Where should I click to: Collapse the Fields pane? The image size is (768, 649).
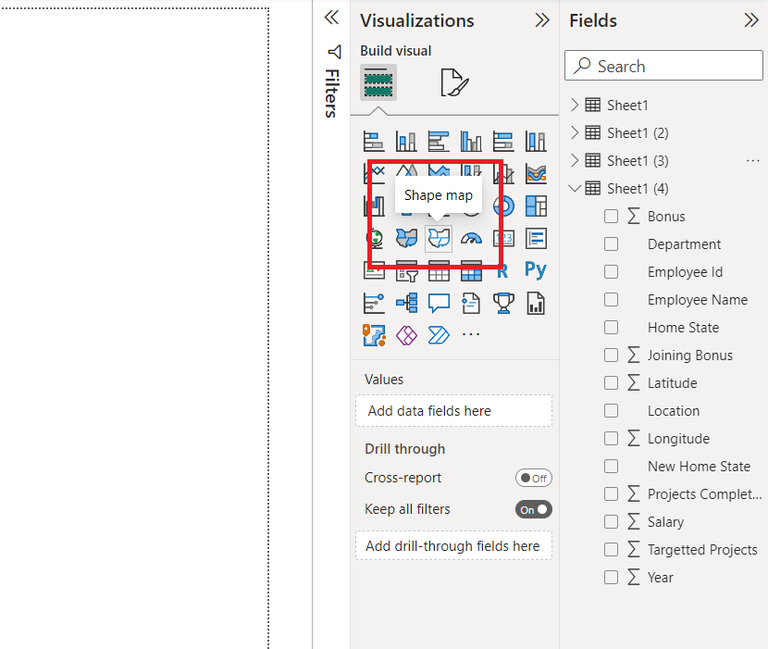coord(751,20)
